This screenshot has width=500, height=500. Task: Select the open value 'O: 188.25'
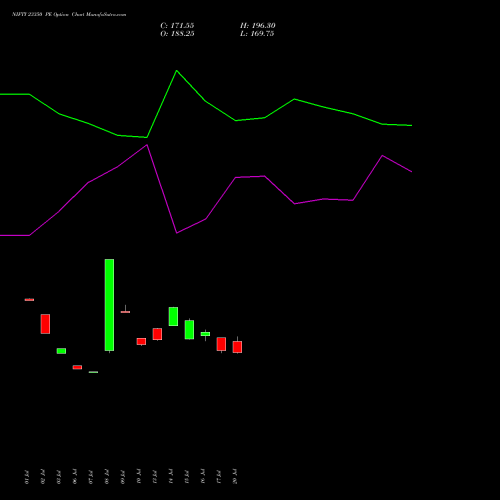tap(177, 34)
